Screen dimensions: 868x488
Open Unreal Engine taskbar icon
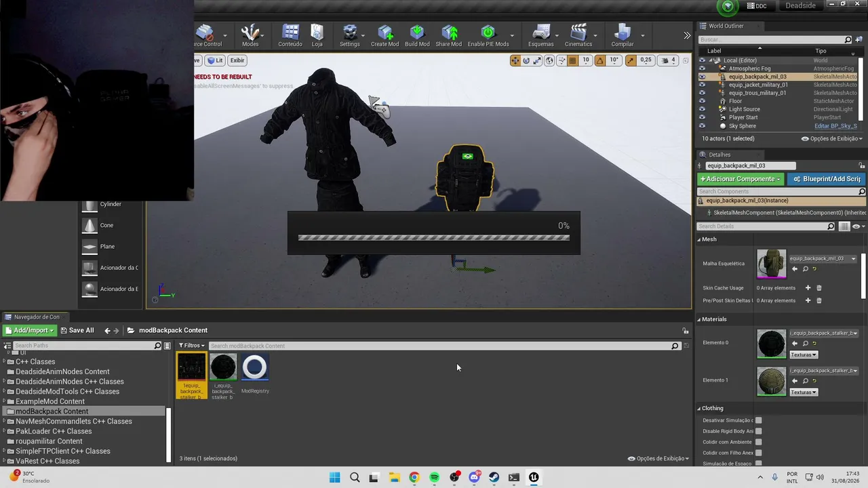534,477
